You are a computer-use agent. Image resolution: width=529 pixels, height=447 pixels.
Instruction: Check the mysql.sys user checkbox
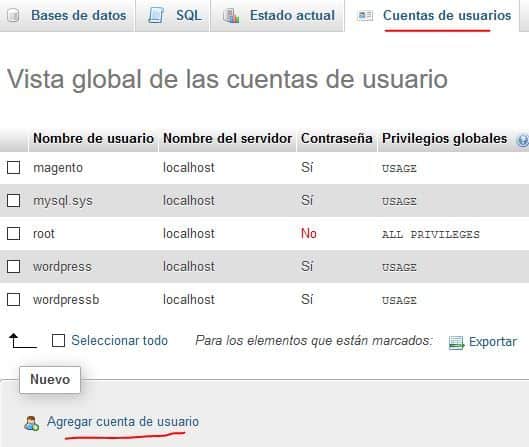tap(13, 200)
